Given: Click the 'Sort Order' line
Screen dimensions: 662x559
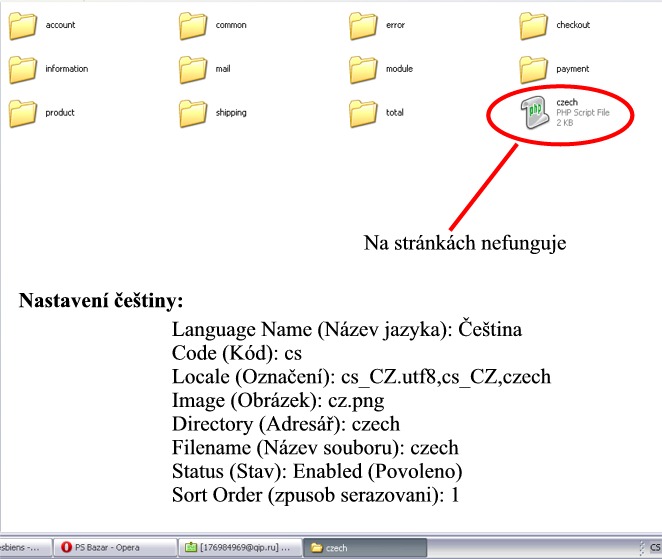Looking at the screenshot, I should (315, 495).
